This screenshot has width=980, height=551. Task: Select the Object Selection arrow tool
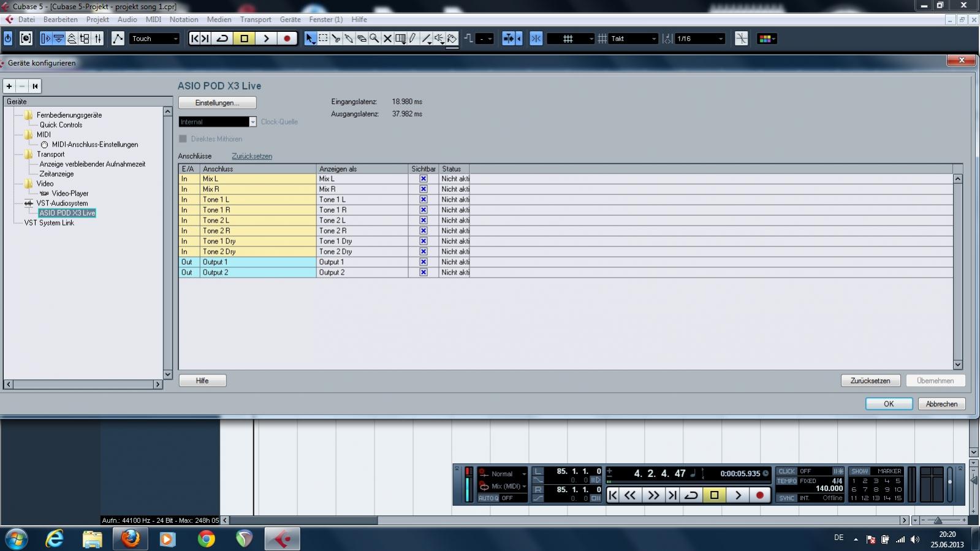310,39
